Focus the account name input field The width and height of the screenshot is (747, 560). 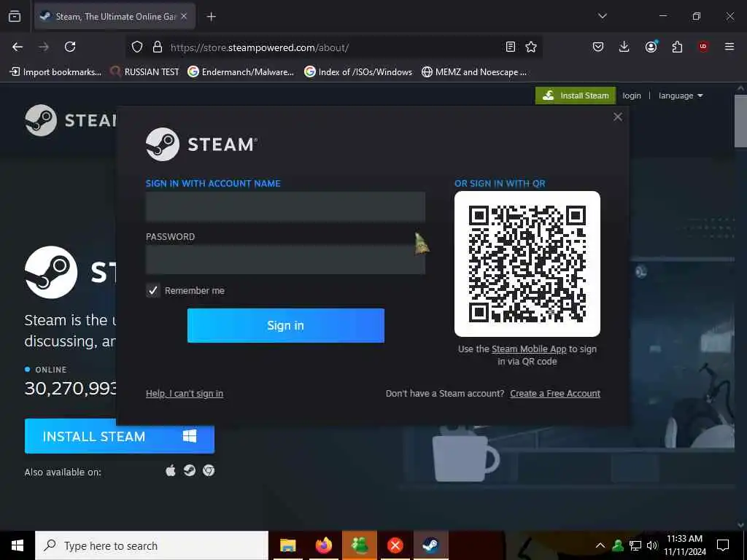285,206
